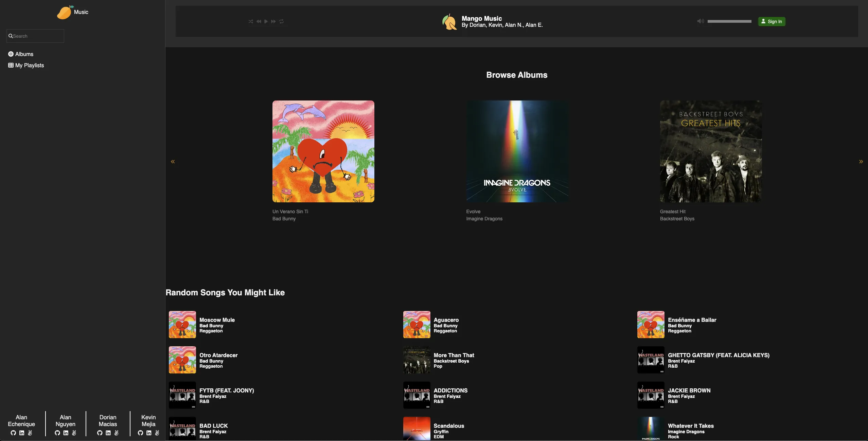868x441 pixels.
Task: Open Dorian Macias's LinkedIn icon
Action: (x=108, y=433)
